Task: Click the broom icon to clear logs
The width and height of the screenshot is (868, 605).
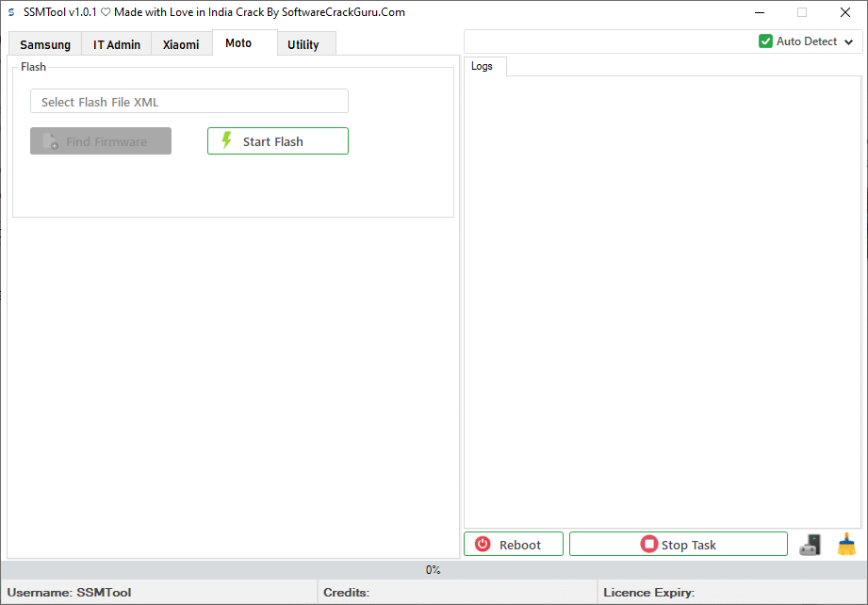Action: pos(846,545)
